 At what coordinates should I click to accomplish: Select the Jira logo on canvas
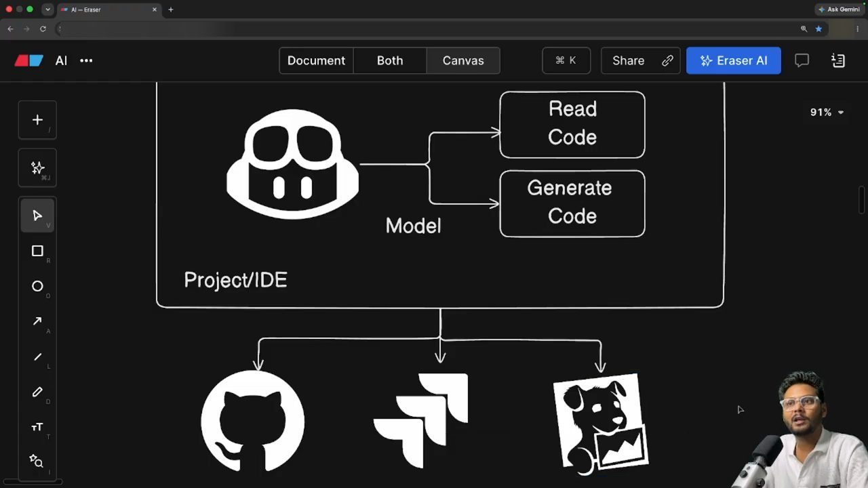click(x=420, y=421)
